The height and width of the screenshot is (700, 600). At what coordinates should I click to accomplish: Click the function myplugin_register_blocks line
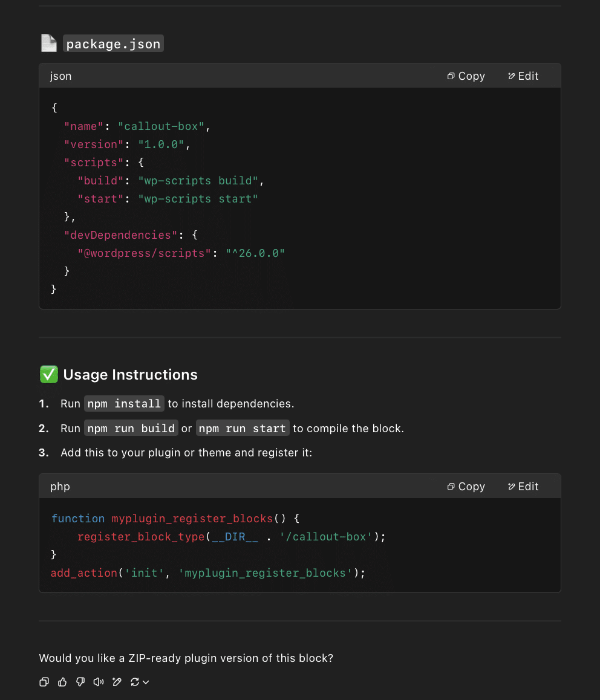(x=175, y=518)
